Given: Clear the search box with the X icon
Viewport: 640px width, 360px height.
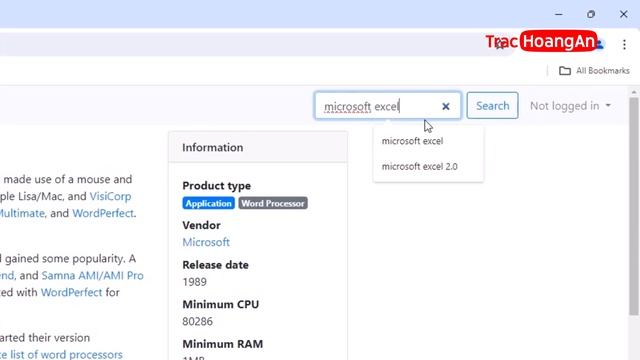Looking at the screenshot, I should click(x=445, y=106).
